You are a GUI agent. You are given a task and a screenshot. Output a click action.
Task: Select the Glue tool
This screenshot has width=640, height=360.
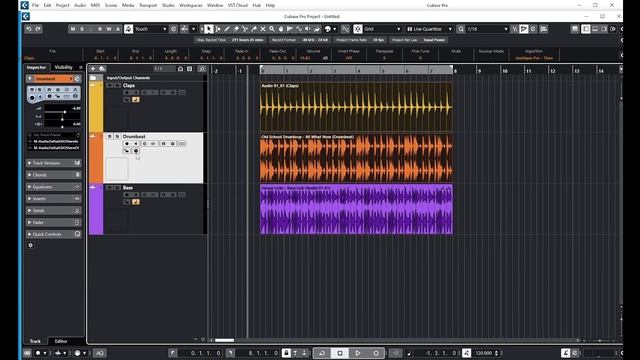tap(254, 29)
